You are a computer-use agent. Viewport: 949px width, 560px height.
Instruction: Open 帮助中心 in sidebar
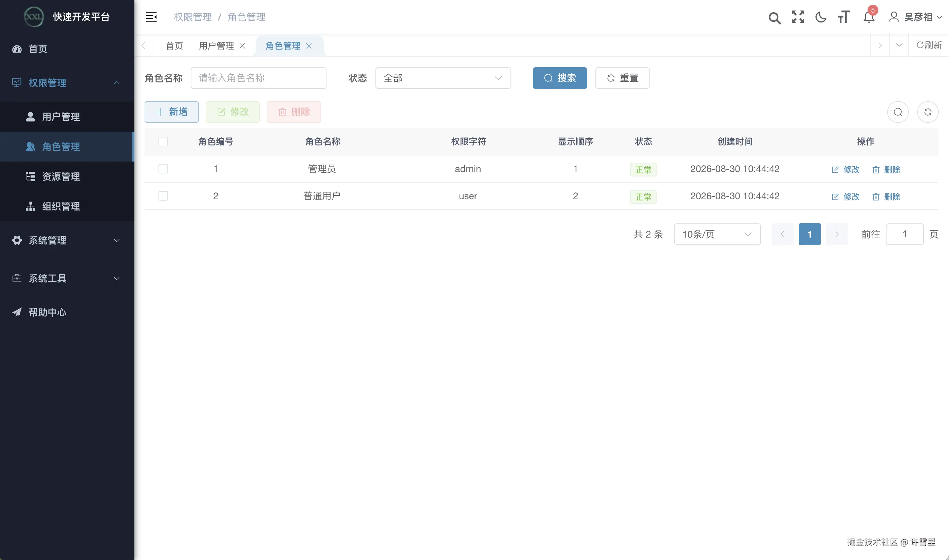67,312
